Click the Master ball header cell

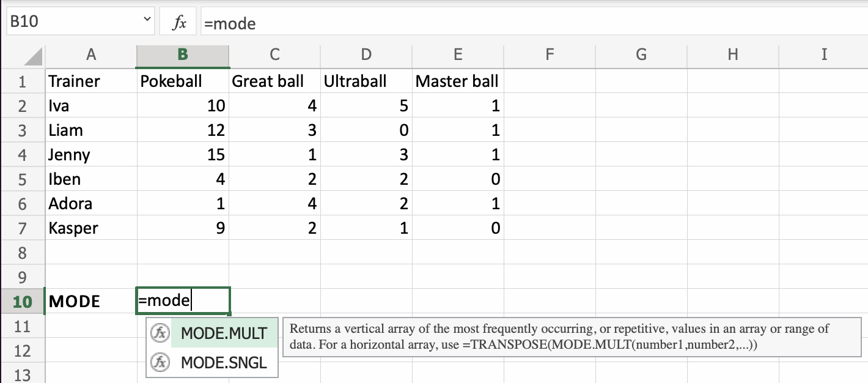click(457, 81)
